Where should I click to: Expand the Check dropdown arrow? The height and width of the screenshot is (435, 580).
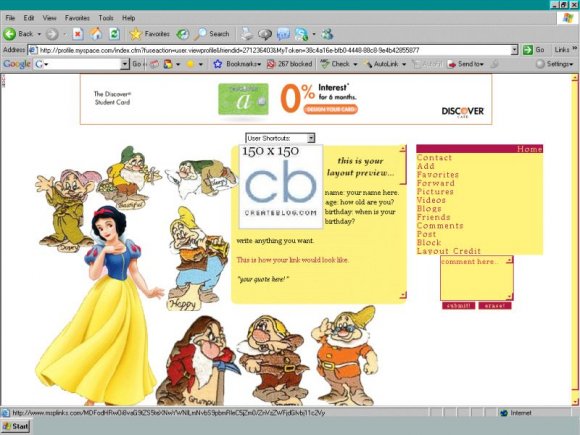(355, 64)
